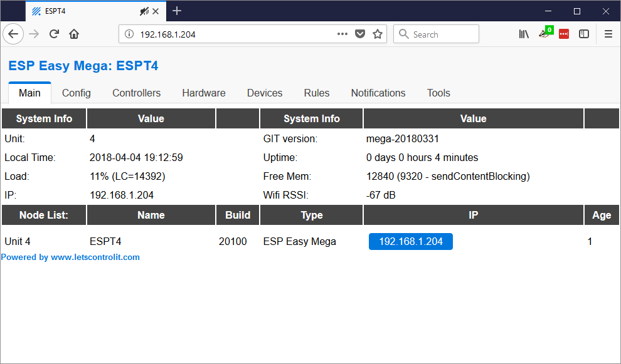Click the ESP Easy Mega: ESPT4 heading
The width and height of the screenshot is (621, 364).
tap(83, 66)
